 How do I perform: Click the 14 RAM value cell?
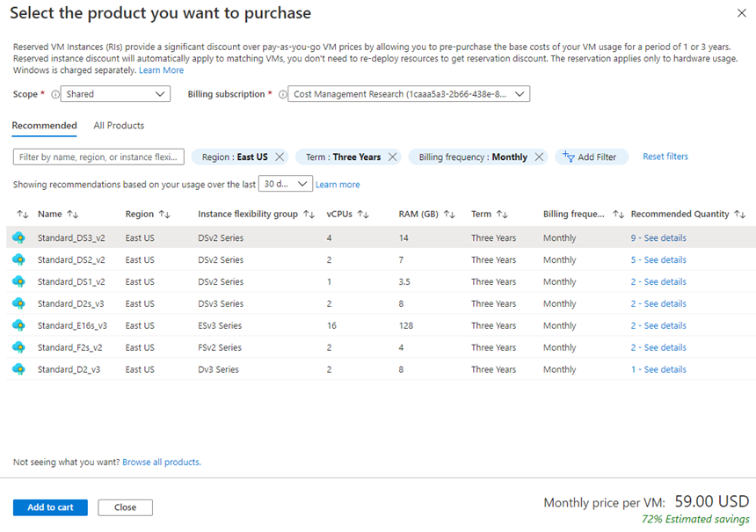point(403,237)
